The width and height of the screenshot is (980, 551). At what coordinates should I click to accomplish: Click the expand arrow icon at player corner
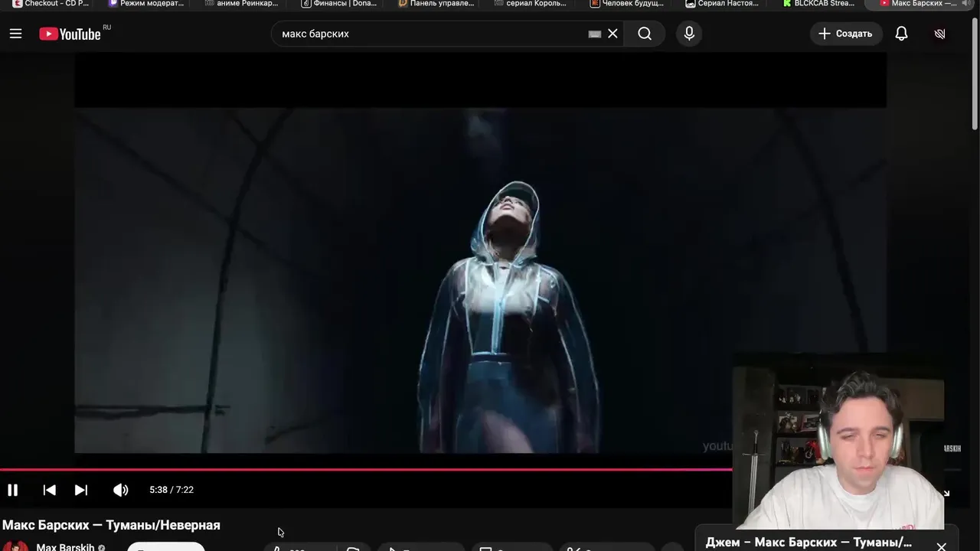946,494
